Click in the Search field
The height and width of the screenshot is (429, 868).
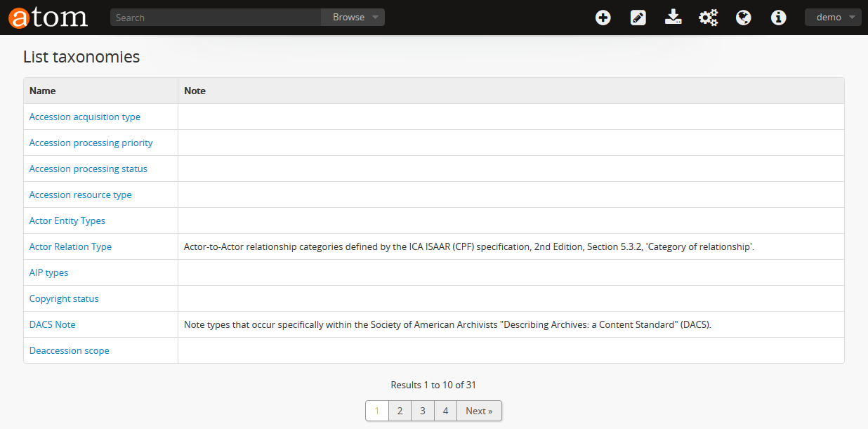point(215,18)
